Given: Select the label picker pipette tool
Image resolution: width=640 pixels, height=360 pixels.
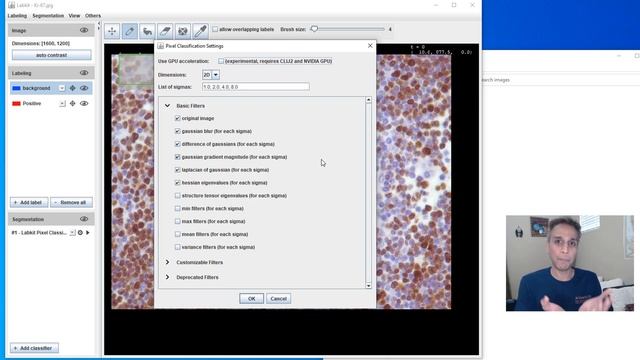Looking at the screenshot, I should [x=200, y=31].
